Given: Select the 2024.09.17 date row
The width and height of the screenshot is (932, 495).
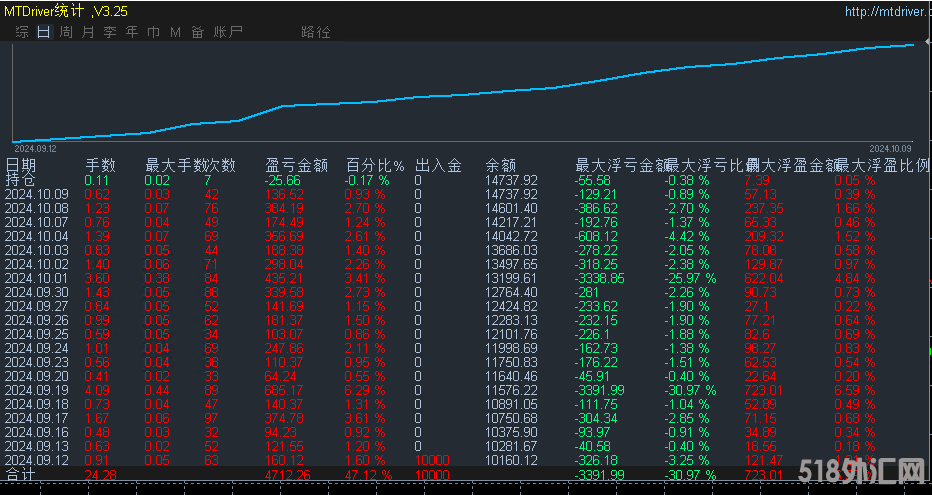Looking at the screenshot, I should pyautogui.click(x=37, y=418).
